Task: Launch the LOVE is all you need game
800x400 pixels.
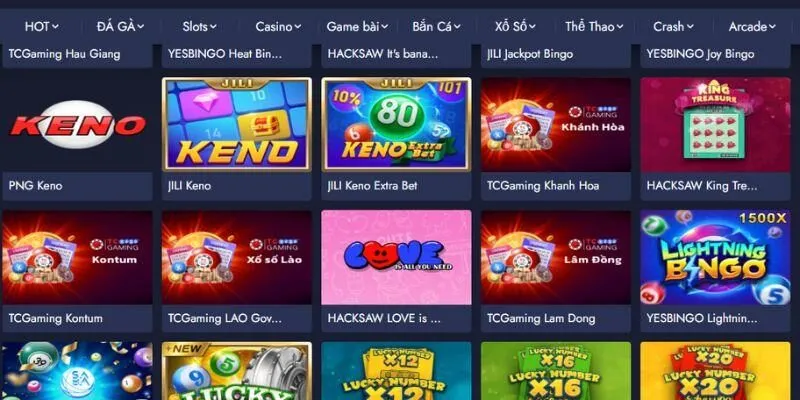Action: click(396, 257)
